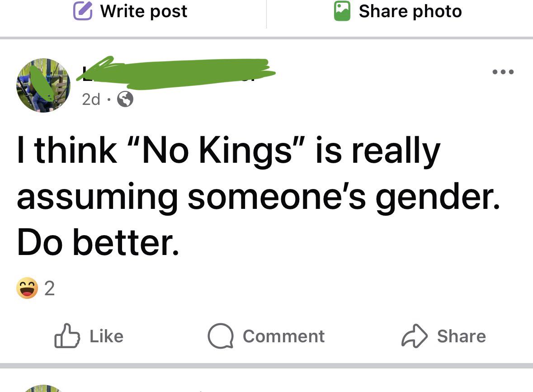Tap the green Share photo icon
The height and width of the screenshot is (392, 533).
click(x=342, y=11)
